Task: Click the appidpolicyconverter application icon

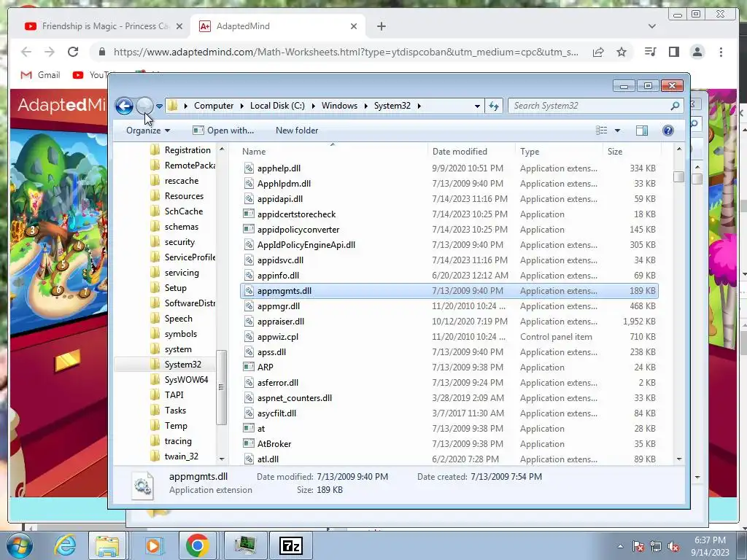Action: tap(249, 230)
